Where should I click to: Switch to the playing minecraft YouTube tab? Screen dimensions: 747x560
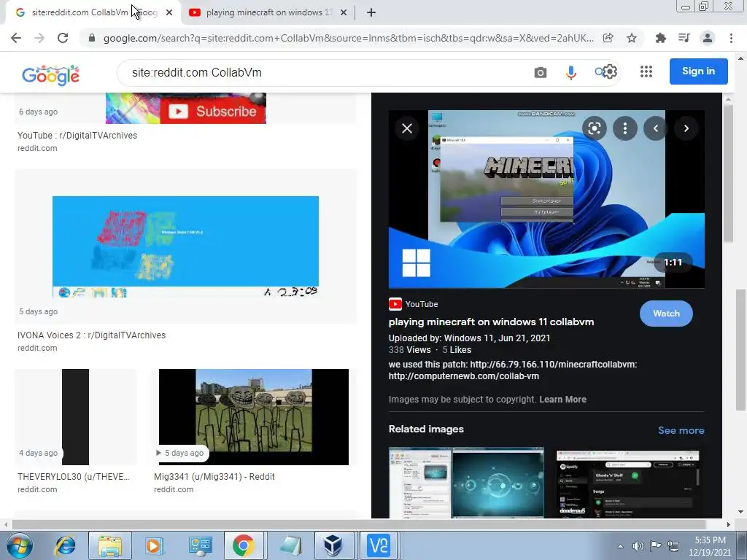[269, 12]
